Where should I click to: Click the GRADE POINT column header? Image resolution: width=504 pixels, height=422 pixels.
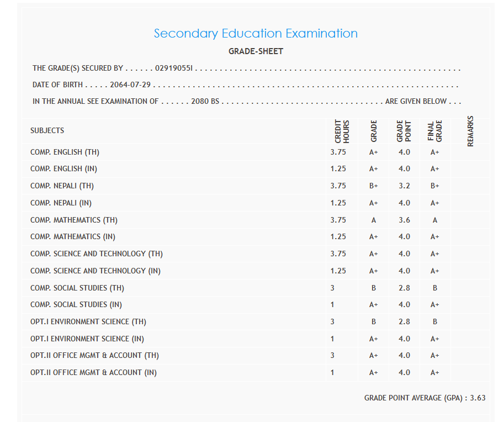tap(404, 131)
